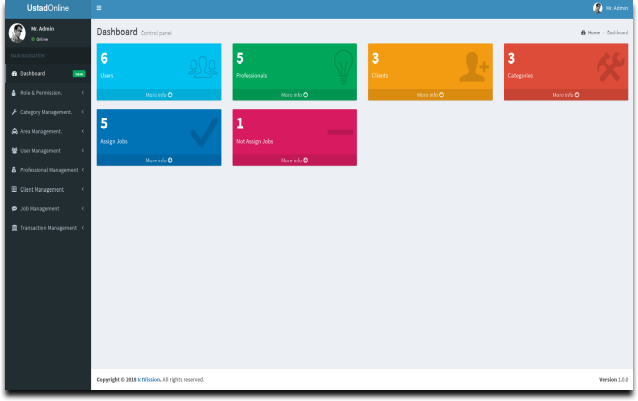The height and width of the screenshot is (401, 638).
Task: Click the minus icon on Not Assign Jobs card
Action: point(340,132)
